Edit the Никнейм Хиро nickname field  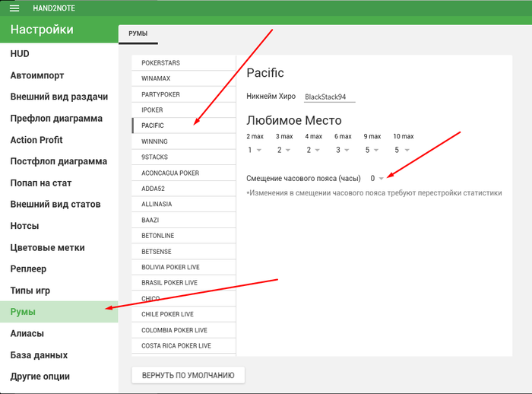[x=329, y=97]
